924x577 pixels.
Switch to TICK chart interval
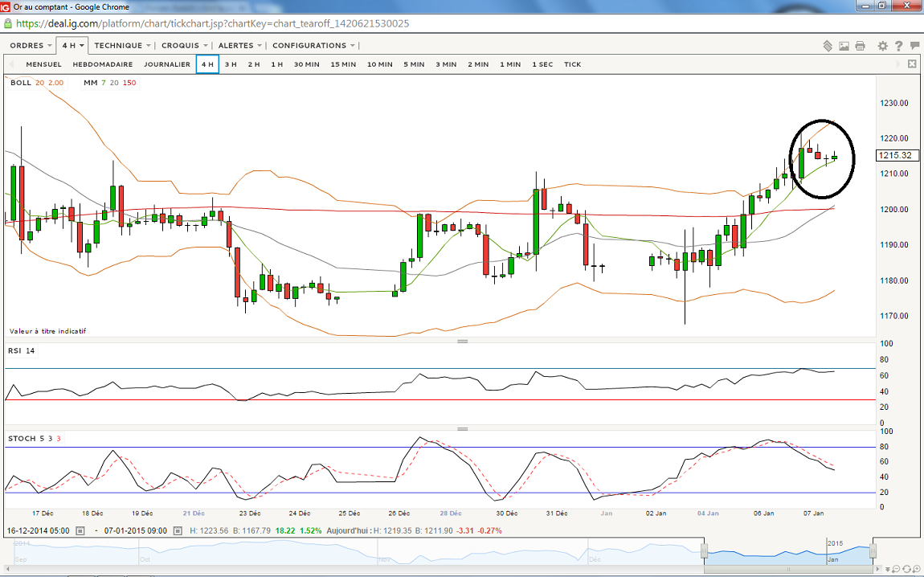click(572, 64)
